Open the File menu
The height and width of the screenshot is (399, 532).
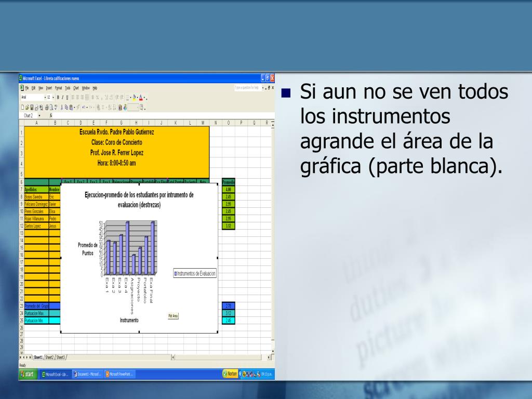click(27, 88)
